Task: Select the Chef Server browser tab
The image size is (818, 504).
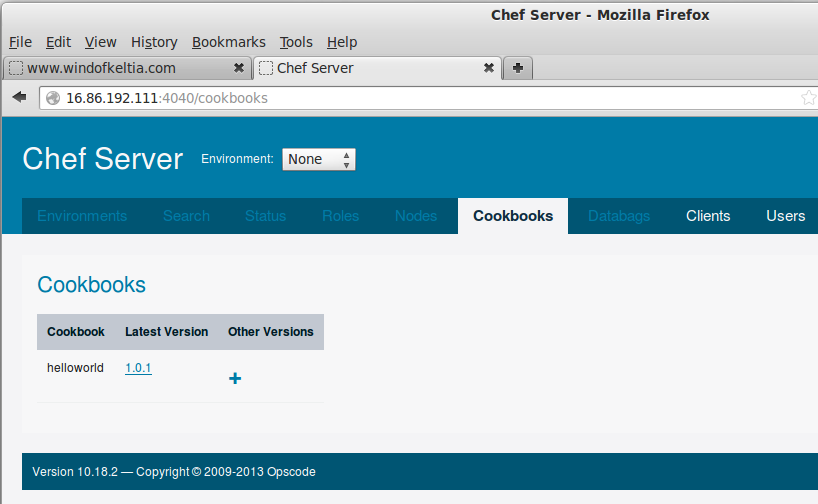Action: click(x=377, y=68)
